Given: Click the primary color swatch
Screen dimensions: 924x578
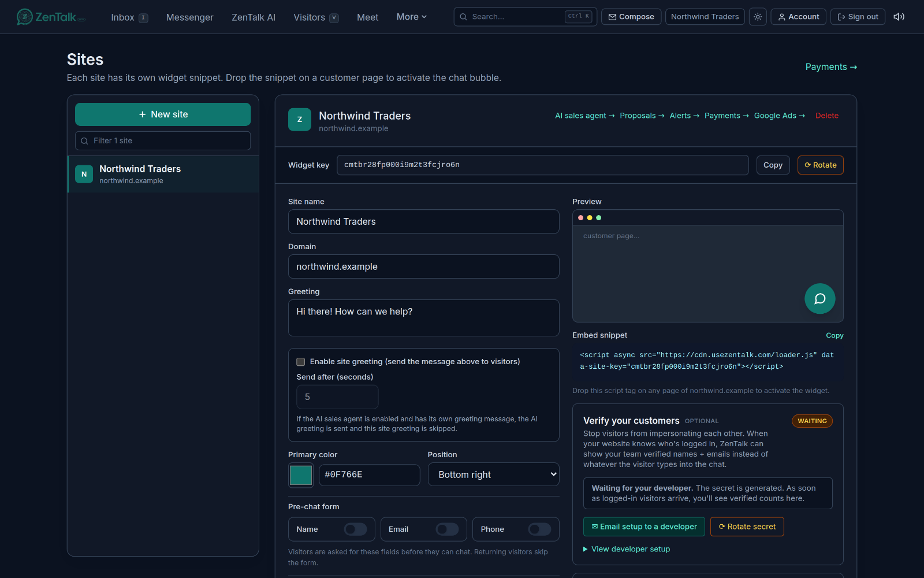Looking at the screenshot, I should click(x=301, y=475).
